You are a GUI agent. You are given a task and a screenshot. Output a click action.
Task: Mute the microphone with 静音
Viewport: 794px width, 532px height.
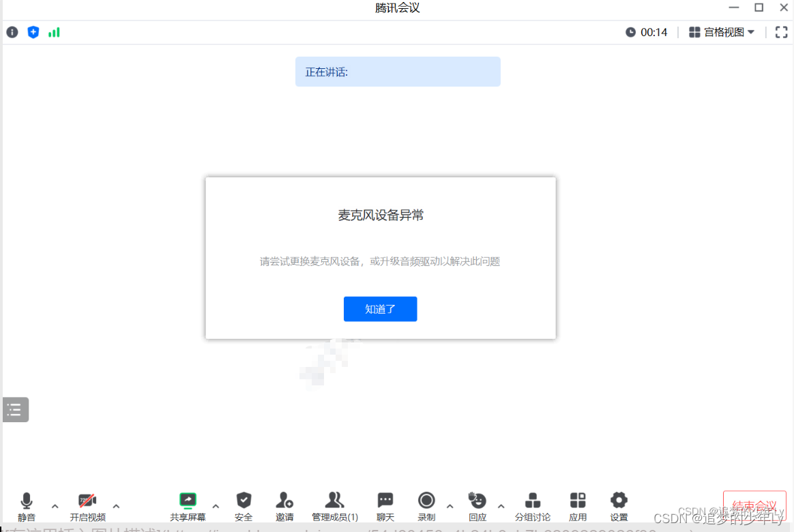pyautogui.click(x=27, y=506)
